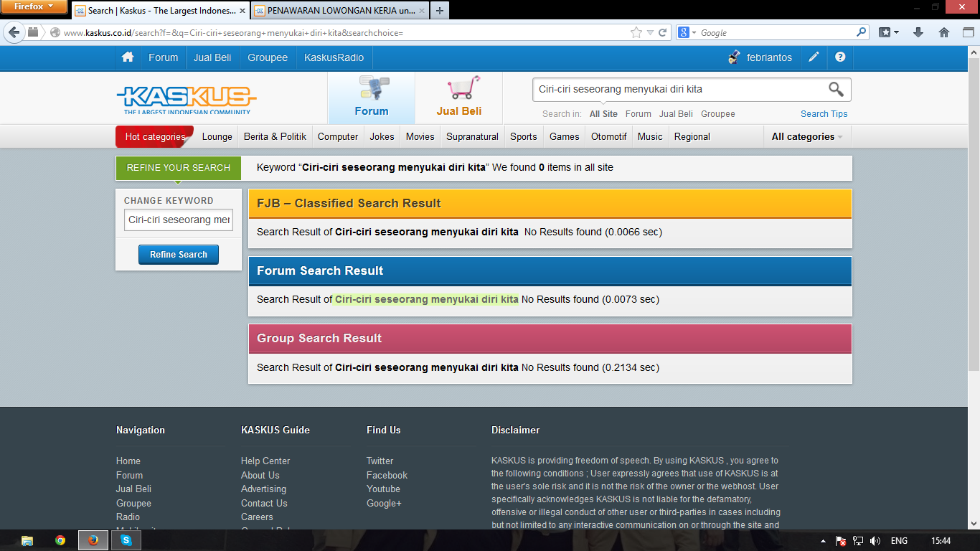Open the Sports category
Screen dimensions: 980x551
point(524,136)
